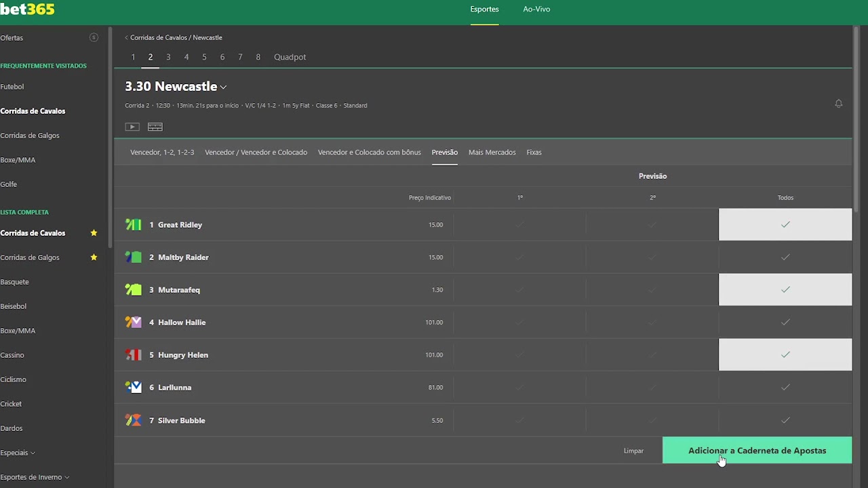Clear selections with Limpar

633,451
